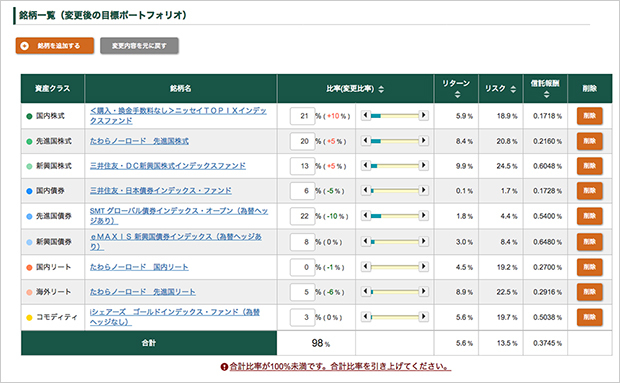Increase 国内リート ratio with right arrow

423,266
